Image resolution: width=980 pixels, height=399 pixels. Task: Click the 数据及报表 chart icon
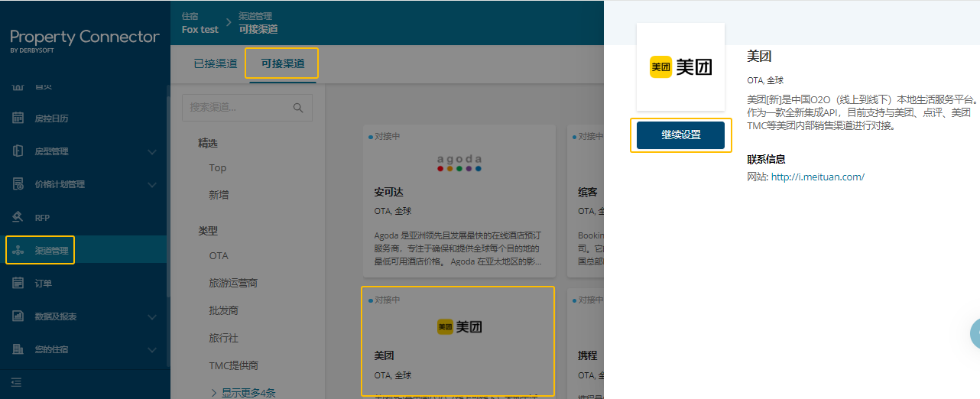tap(18, 316)
